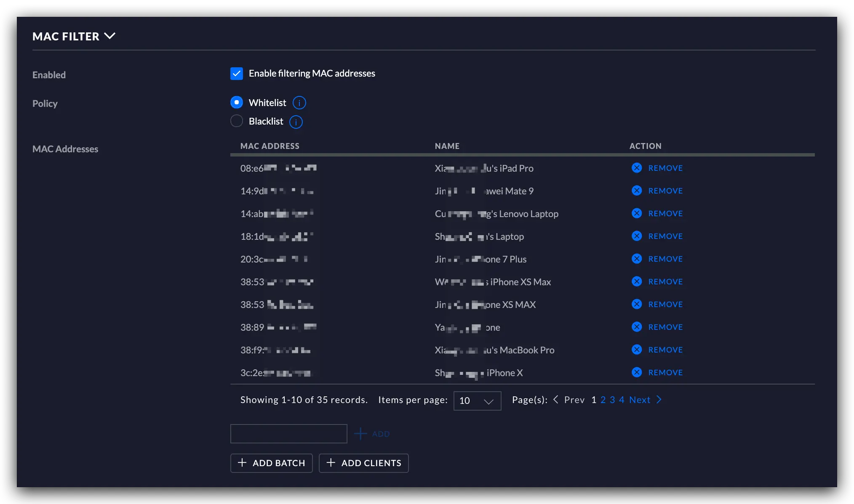Click the MAC address input field
This screenshot has height=504, width=854.
[288, 433]
